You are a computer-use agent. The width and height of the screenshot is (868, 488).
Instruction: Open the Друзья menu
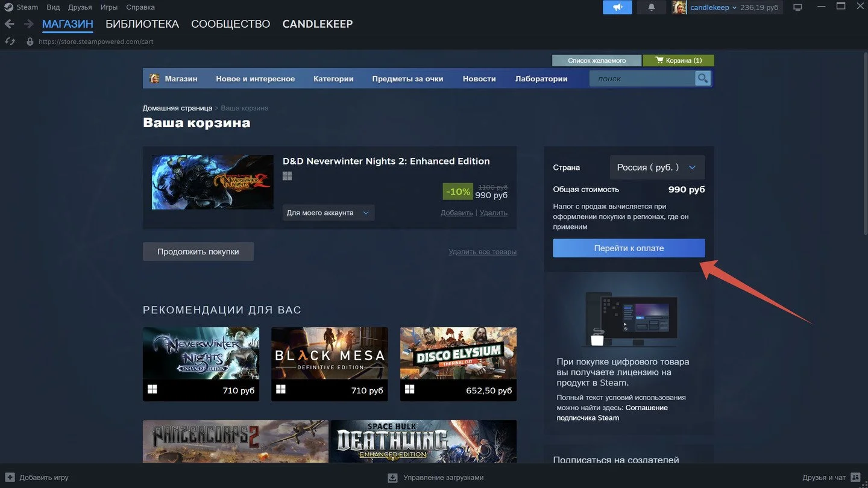[x=80, y=7]
